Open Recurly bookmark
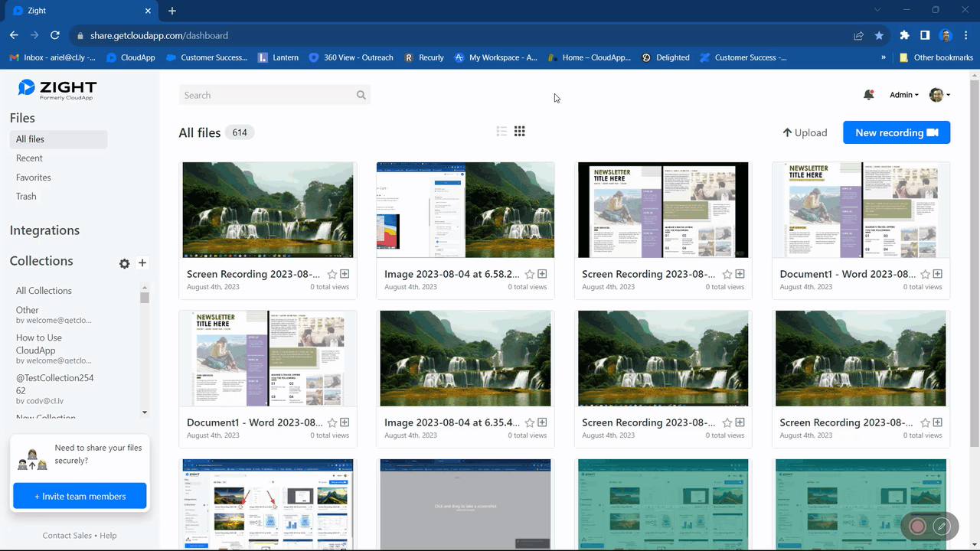Screen dimensions: 980x551 tap(424, 57)
